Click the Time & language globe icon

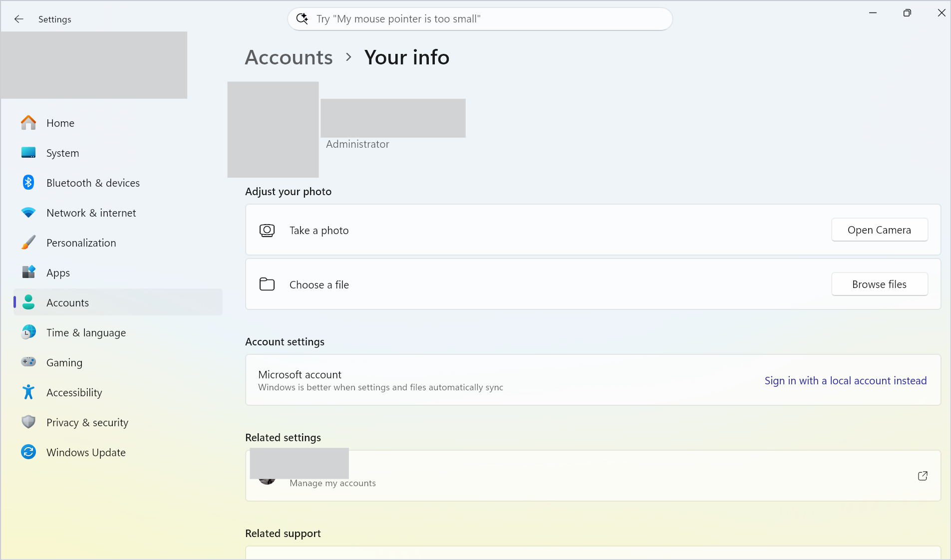[28, 332]
